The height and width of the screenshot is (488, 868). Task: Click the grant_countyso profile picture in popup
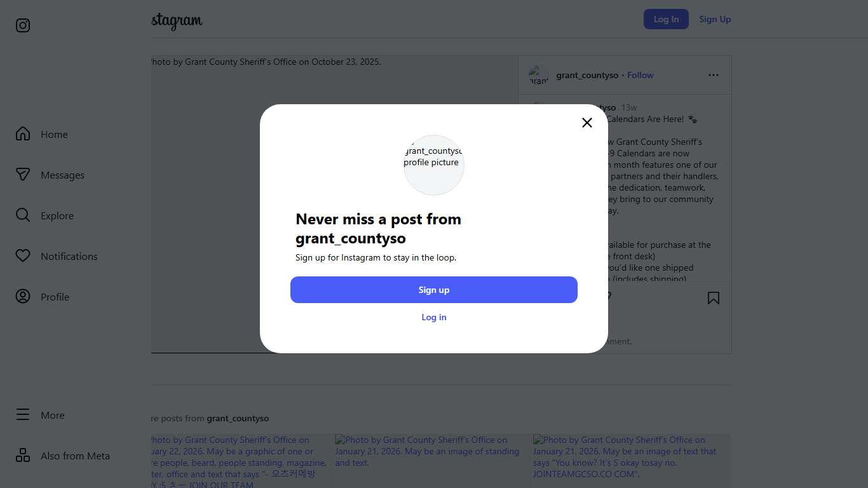tap(434, 165)
